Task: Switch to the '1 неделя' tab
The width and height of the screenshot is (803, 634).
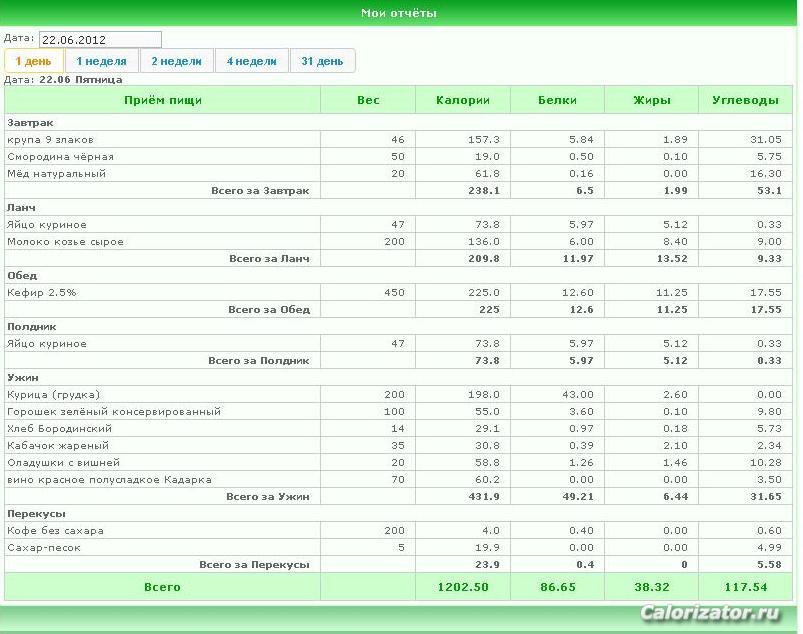Action: [x=101, y=61]
